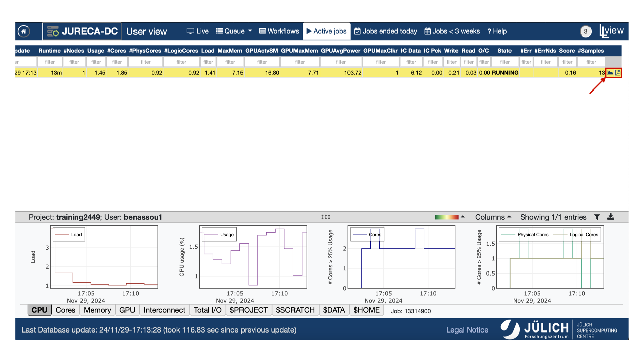The height and width of the screenshot is (362, 644).
Task: Open the job chart report icon
Action: point(610,73)
